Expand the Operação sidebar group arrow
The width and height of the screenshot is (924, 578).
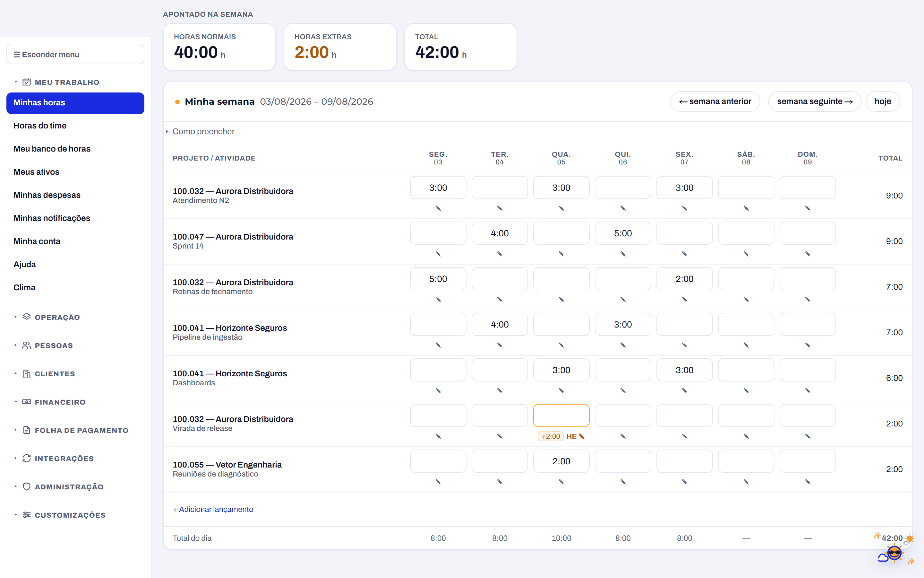click(x=16, y=317)
